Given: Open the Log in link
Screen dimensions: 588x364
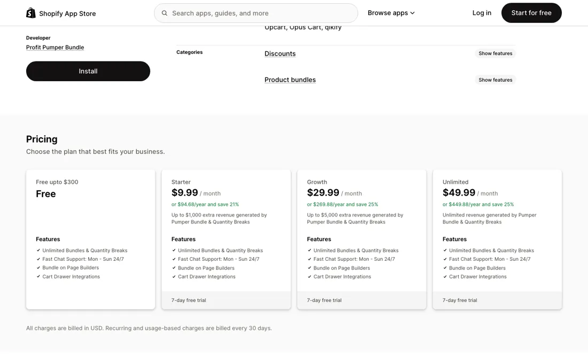Looking at the screenshot, I should pos(482,13).
